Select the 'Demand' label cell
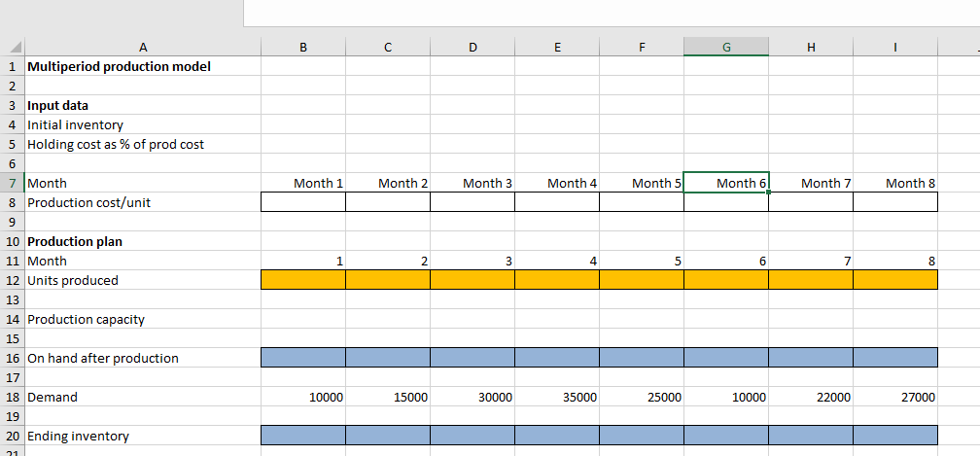 [x=143, y=397]
